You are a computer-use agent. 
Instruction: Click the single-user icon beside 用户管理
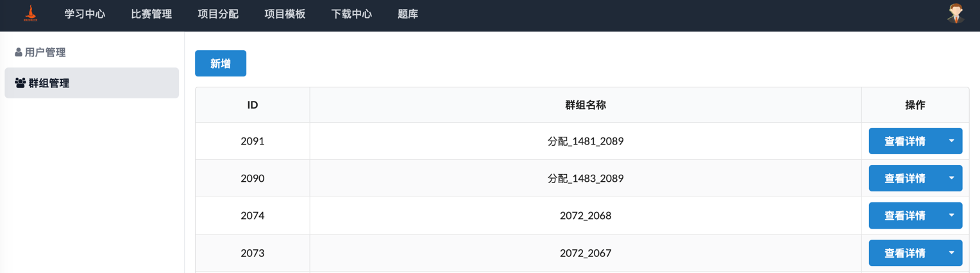(x=19, y=53)
